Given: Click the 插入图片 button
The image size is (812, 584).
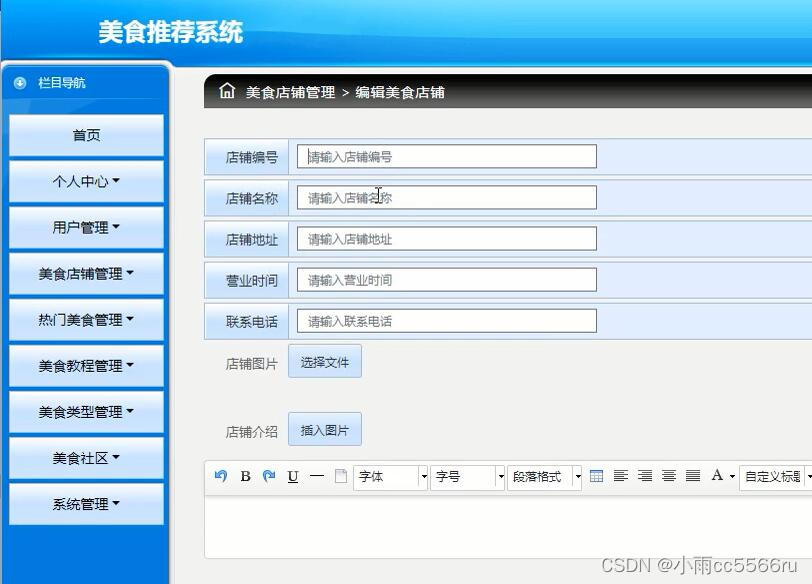Looking at the screenshot, I should pyautogui.click(x=325, y=430).
